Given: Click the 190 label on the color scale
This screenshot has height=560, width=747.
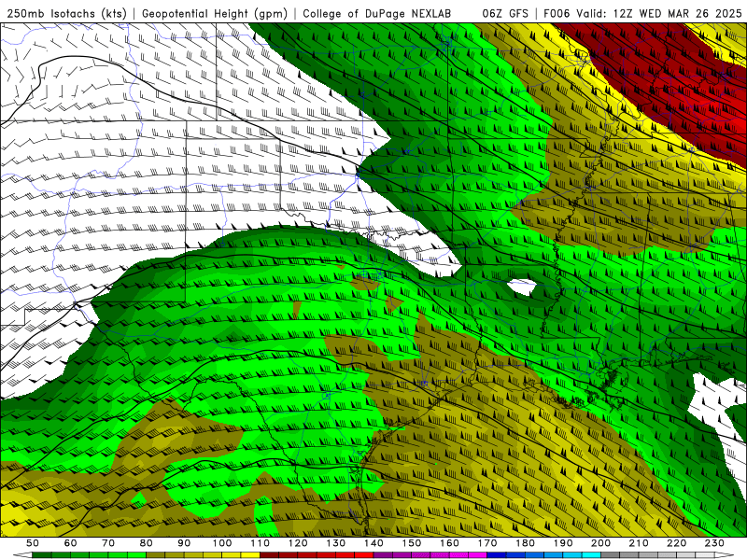Looking at the screenshot, I should tap(563, 543).
